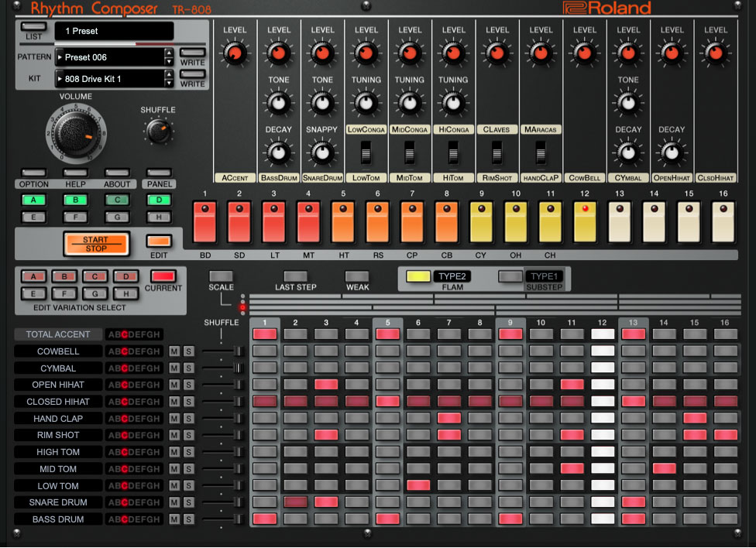The width and height of the screenshot is (756, 548).
Task: Mute the COWBELL track
Action: tap(174, 351)
